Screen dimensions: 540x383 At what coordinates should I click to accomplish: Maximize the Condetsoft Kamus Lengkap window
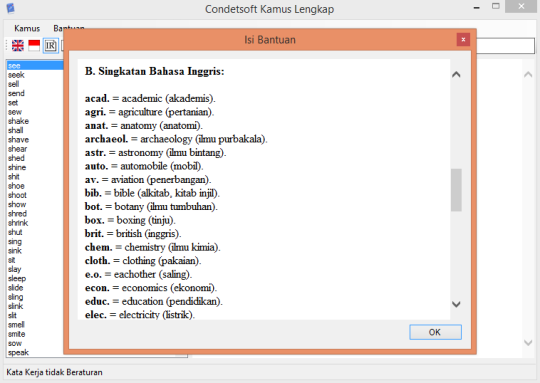tap(496, 6)
